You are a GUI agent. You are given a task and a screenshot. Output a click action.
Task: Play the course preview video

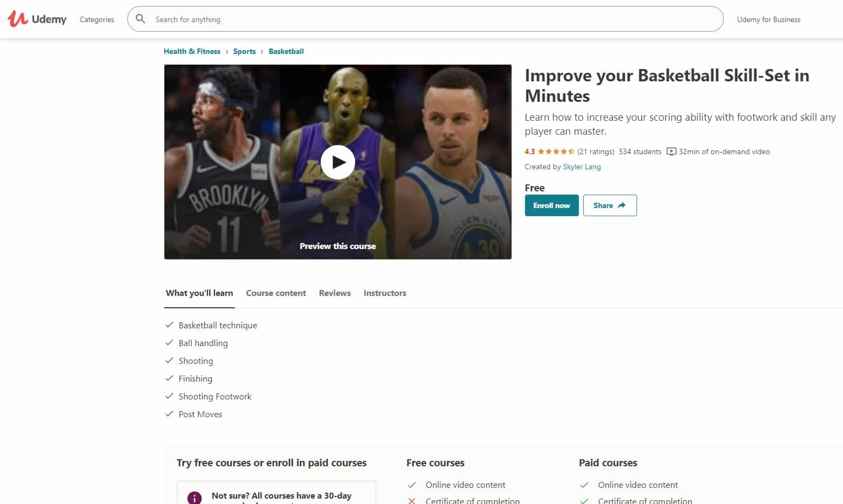[x=338, y=162]
